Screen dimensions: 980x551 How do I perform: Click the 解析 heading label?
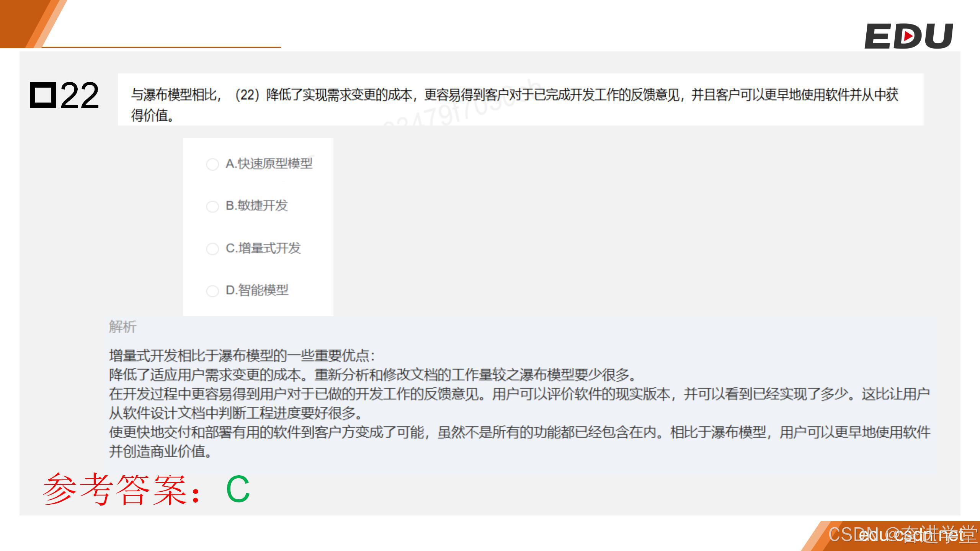pyautogui.click(x=122, y=327)
